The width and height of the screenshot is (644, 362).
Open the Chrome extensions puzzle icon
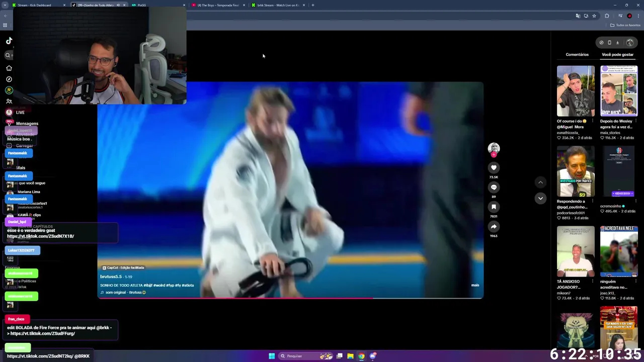pos(607,16)
